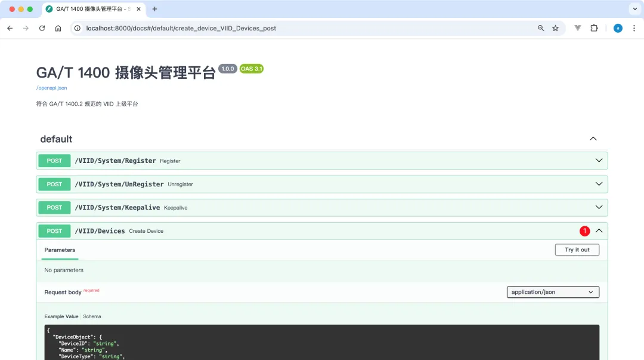Switch to the Example Value tab
Screen dimensions: 644x360
point(61,316)
